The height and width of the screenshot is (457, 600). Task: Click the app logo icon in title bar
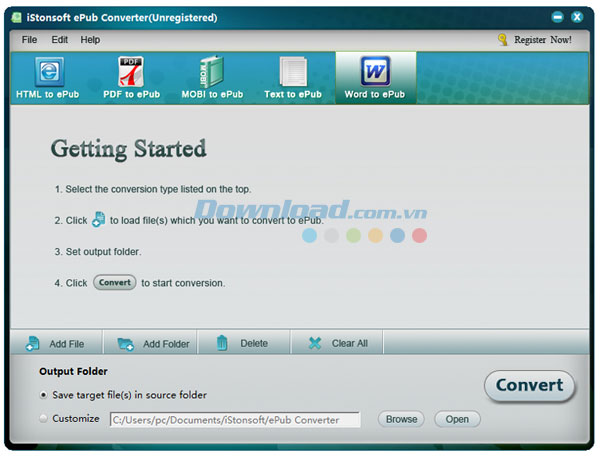(x=16, y=18)
